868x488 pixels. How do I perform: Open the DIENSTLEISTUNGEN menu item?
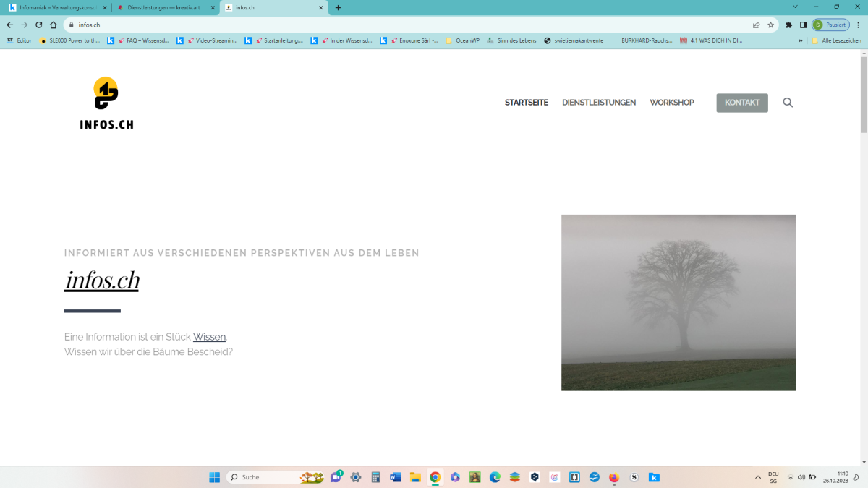tap(599, 103)
